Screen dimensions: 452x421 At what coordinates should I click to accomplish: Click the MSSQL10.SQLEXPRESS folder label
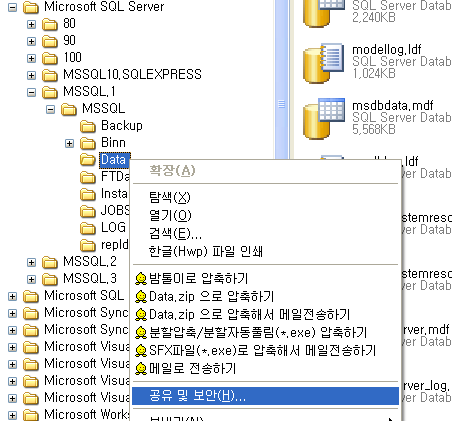click(132, 74)
